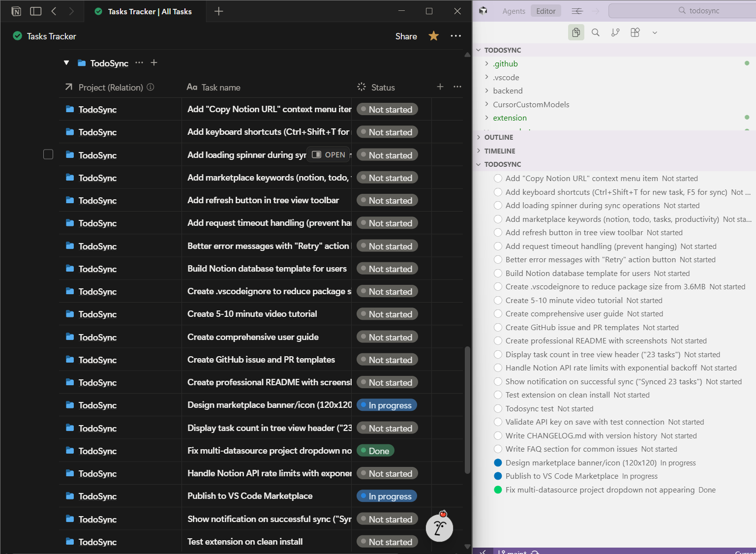Viewport: 756px width, 554px height.
Task: Go back using Notion's back arrow
Action: tap(54, 11)
